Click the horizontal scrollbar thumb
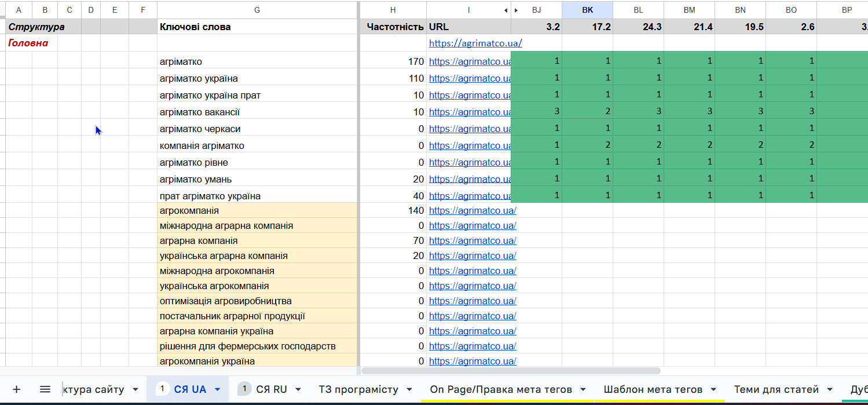Screen dimensions: 868x405 pos(511,371)
